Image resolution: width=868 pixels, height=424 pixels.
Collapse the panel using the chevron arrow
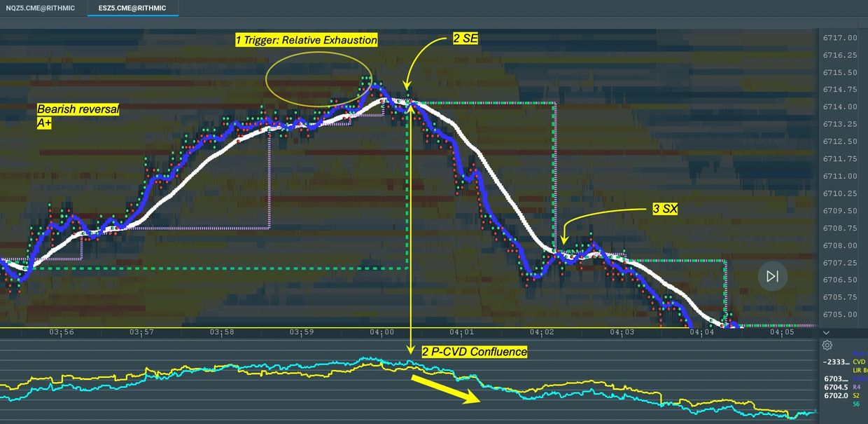(826, 332)
